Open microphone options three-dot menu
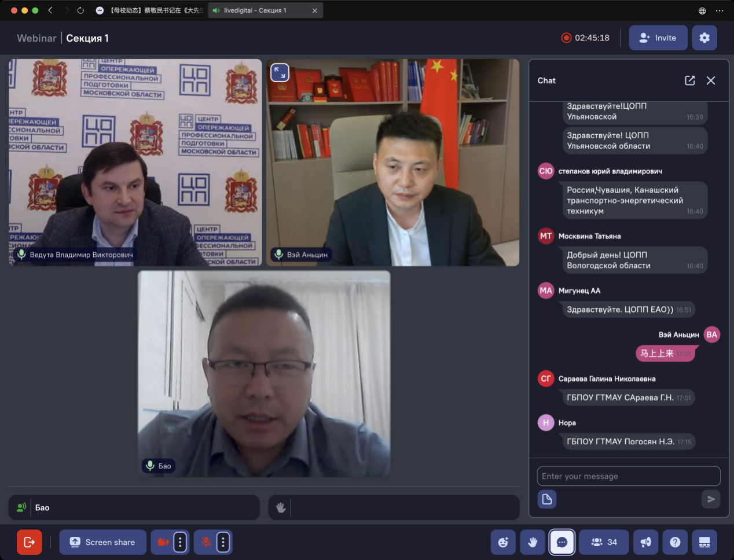734x560 pixels. 223,542
